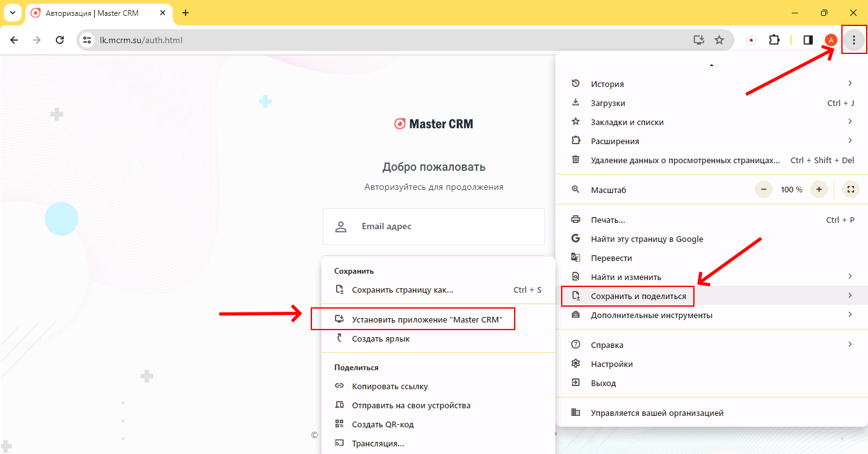Bookmark this page with the star icon
The image size is (868, 454).
pyautogui.click(x=719, y=40)
